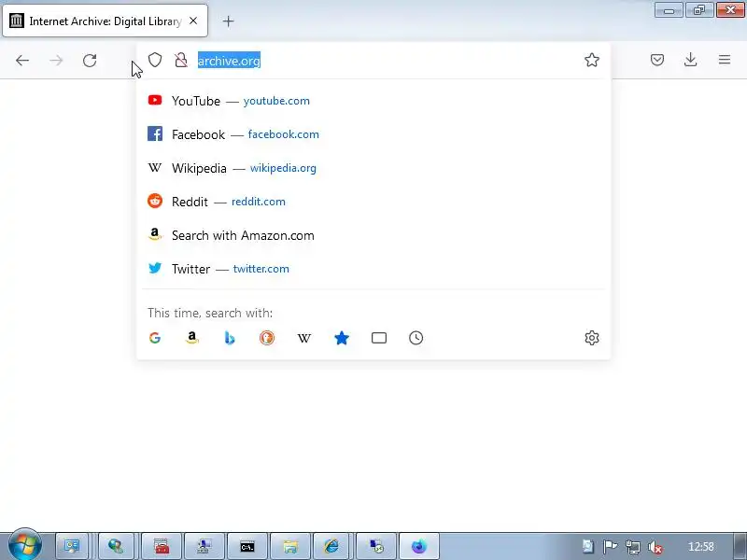Open Command Prompt from taskbar

click(x=247, y=546)
